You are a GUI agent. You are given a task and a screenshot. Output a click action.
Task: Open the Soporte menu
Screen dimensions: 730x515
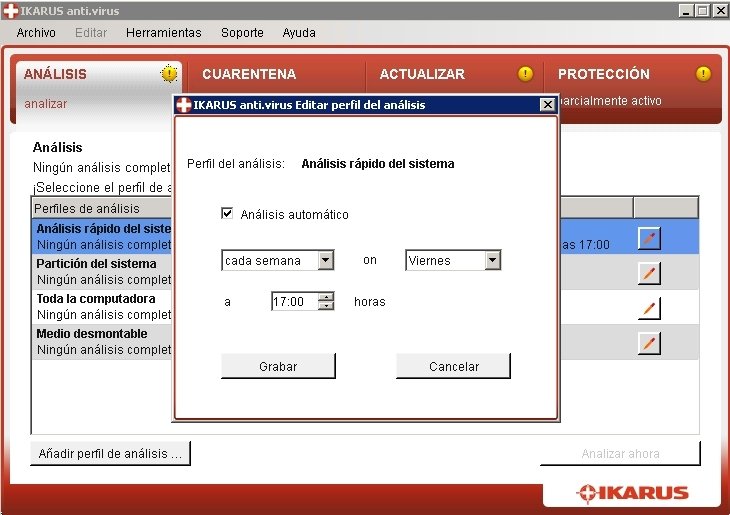point(242,33)
